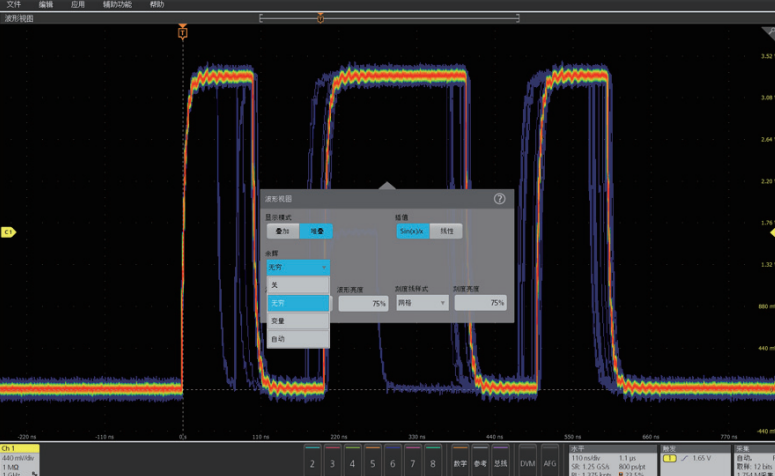Screen dimensions: 775x476
Task: Open the 文件 menu
Action: point(14,5)
